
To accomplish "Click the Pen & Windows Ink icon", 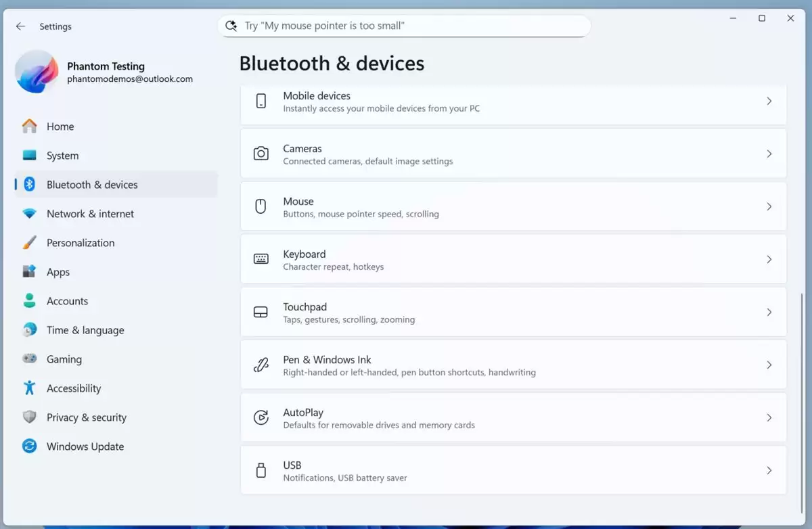I will click(261, 365).
